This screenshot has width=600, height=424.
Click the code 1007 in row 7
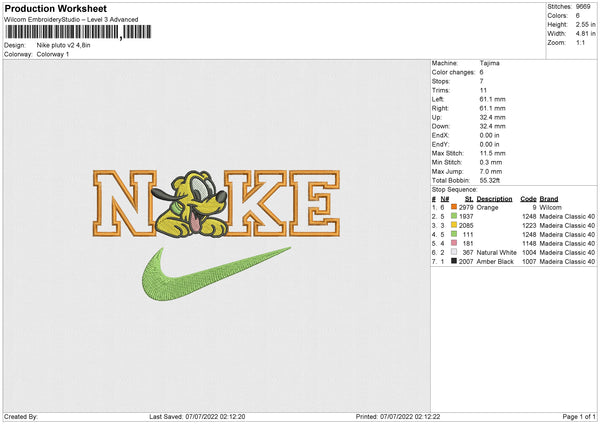(529, 261)
